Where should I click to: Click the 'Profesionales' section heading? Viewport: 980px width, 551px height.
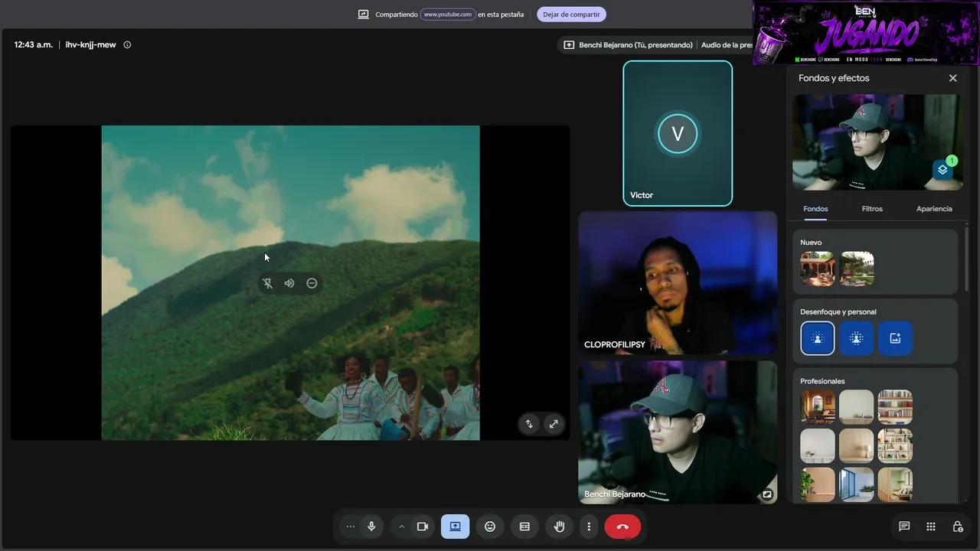[822, 381]
